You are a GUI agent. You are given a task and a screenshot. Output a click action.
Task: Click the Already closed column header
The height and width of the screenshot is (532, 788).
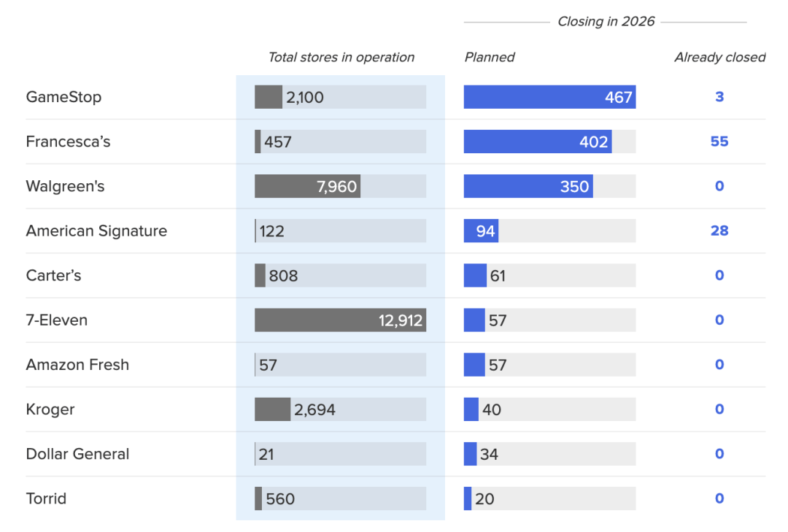pyautogui.click(x=719, y=58)
